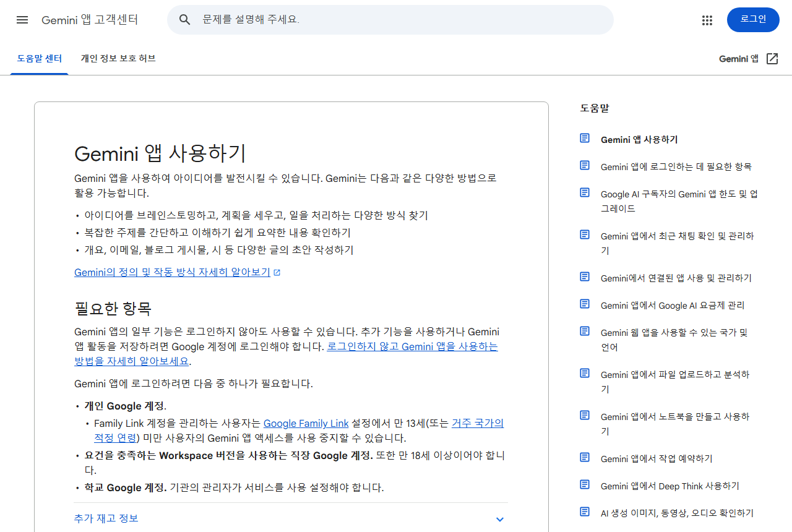Click the 로그인 button
This screenshot has width=792, height=532.
[x=753, y=20]
